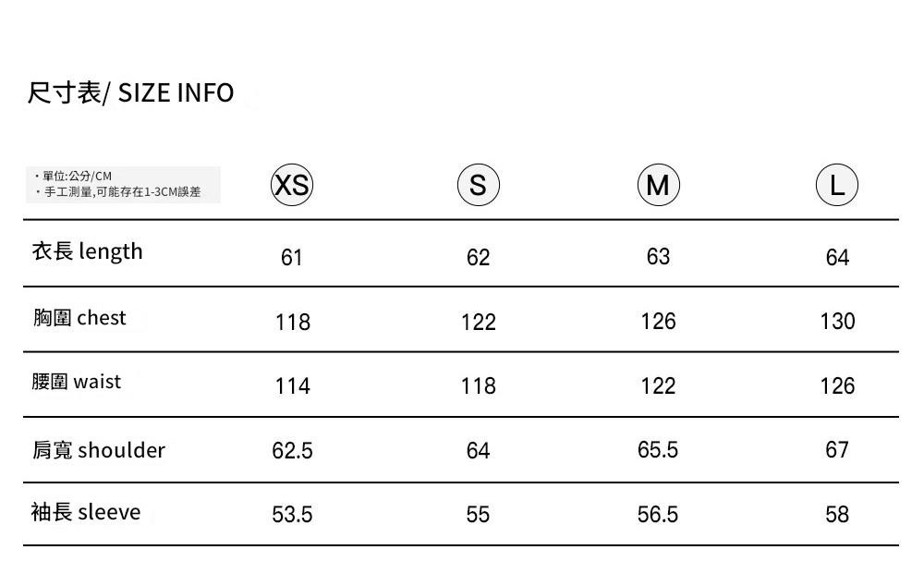Click the 腰圍 waist row label
Image resolution: width=924 pixels, height=574 pixels.
tap(77, 382)
